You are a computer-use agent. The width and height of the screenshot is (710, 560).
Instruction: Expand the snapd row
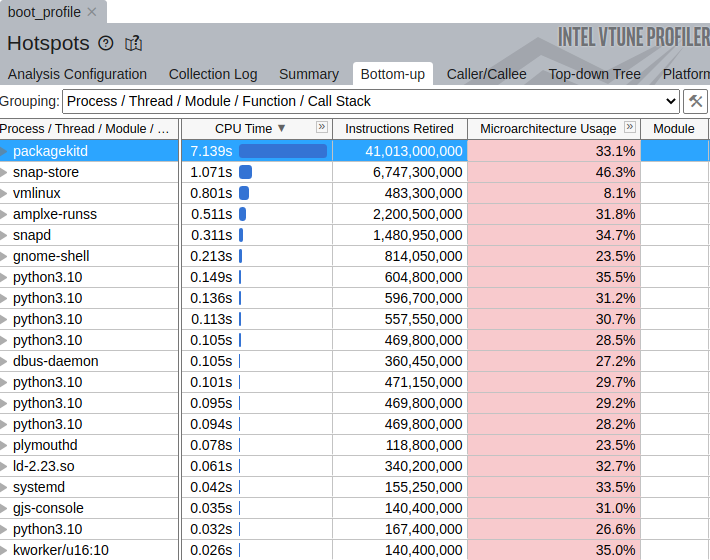click(4, 235)
